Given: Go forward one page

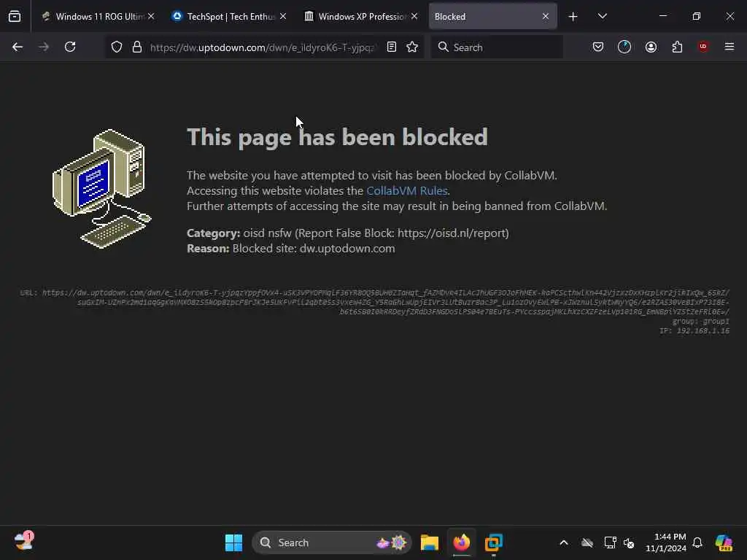Looking at the screenshot, I should pyautogui.click(x=44, y=47).
